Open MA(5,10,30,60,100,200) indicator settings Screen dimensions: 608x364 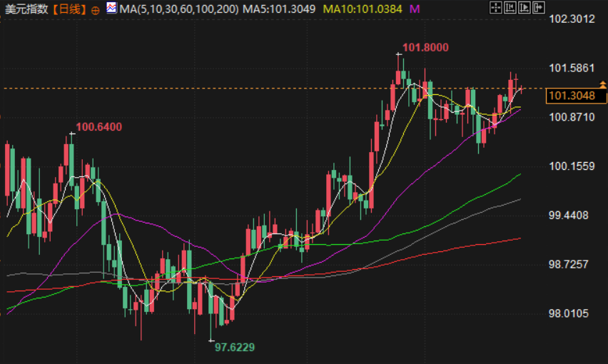[179, 9]
